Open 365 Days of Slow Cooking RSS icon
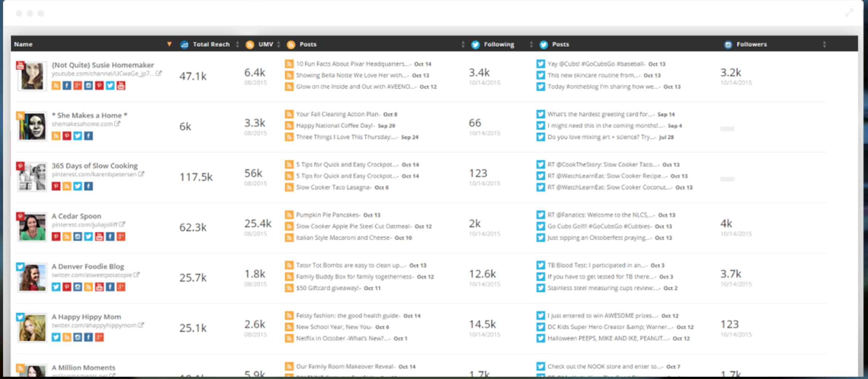The image size is (868, 379). [x=67, y=186]
